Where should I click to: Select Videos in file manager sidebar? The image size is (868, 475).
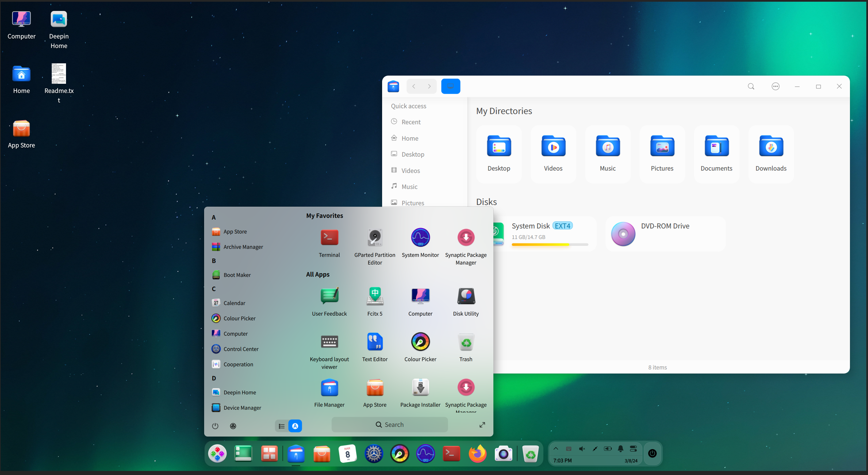pyautogui.click(x=410, y=171)
